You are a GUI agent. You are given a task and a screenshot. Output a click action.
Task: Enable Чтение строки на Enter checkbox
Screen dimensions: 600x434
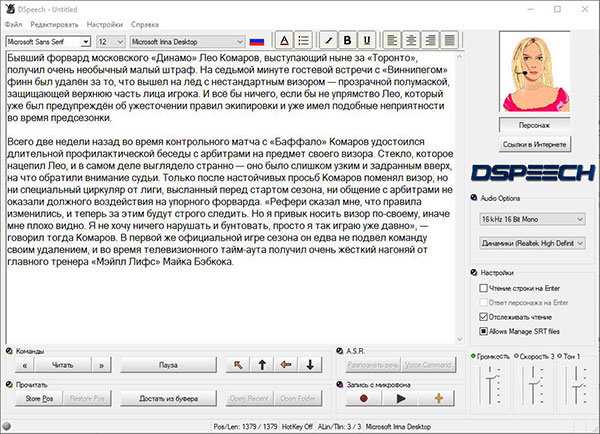coord(484,288)
